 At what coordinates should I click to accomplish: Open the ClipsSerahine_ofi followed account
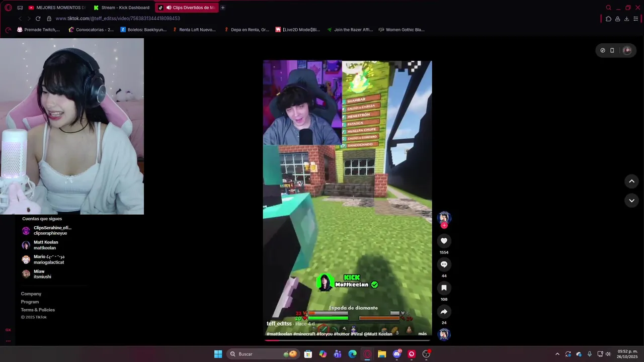click(x=47, y=230)
